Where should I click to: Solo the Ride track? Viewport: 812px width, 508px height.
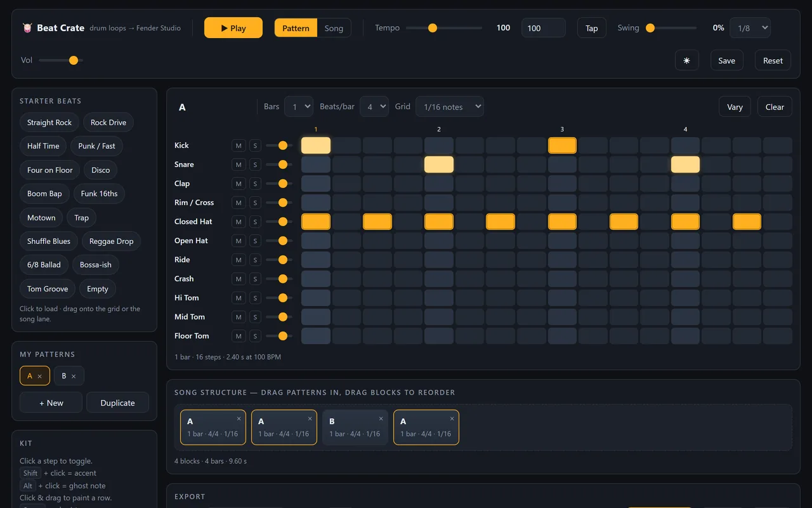255,260
